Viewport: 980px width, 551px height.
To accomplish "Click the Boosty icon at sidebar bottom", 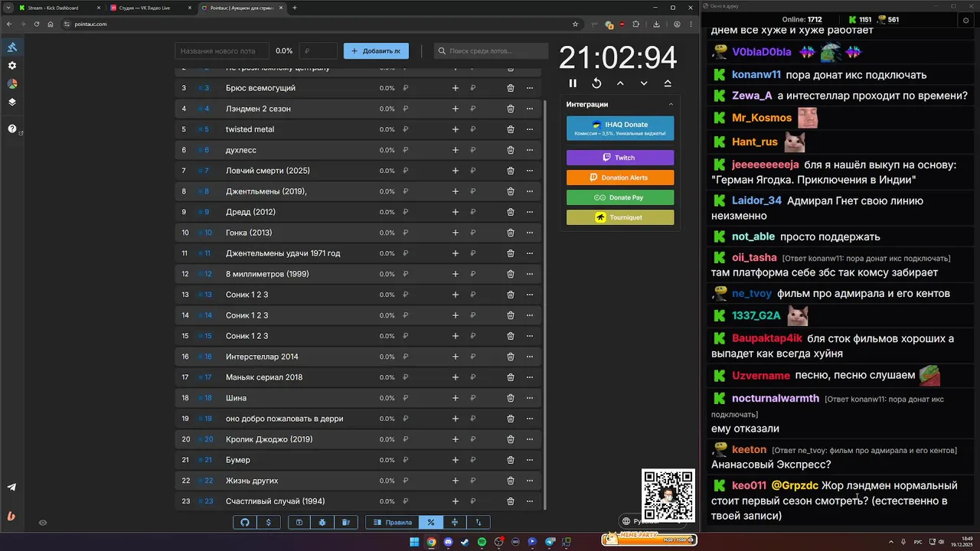I will tap(12, 516).
